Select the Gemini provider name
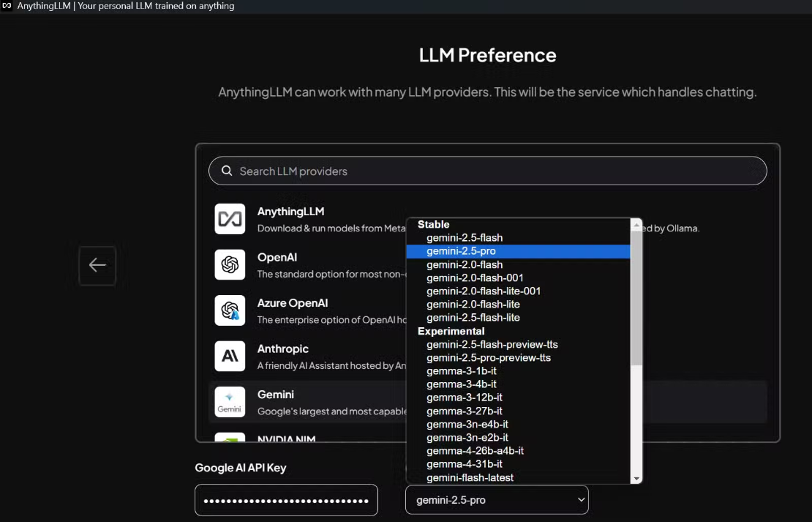 coord(276,395)
